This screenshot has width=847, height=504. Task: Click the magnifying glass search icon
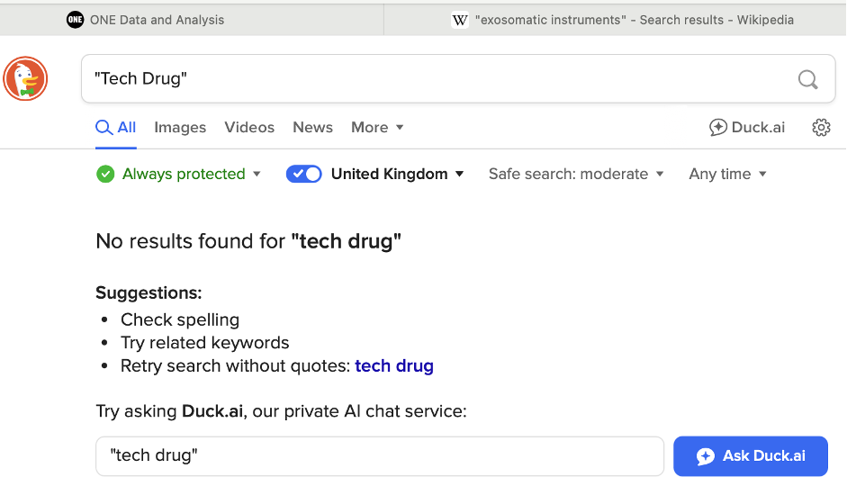(807, 79)
